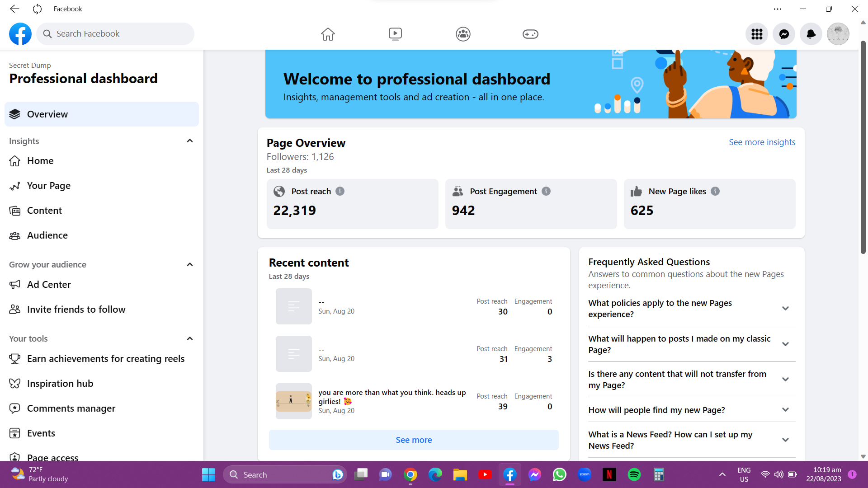Open Home under Insights
The width and height of the screenshot is (868, 488).
[102, 161]
